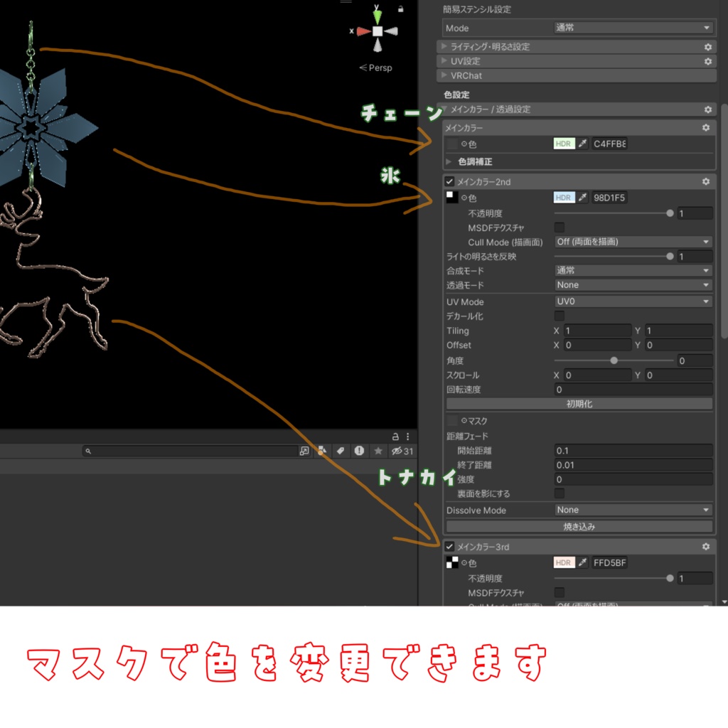Click the 強度 input field
Image resolution: width=728 pixels, height=728 pixels.
[633, 479]
